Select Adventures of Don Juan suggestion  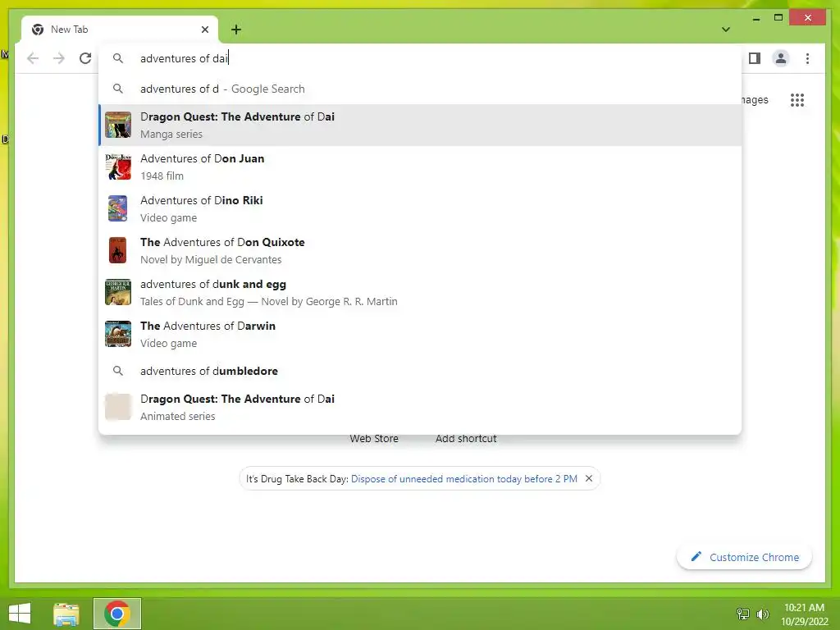point(420,167)
